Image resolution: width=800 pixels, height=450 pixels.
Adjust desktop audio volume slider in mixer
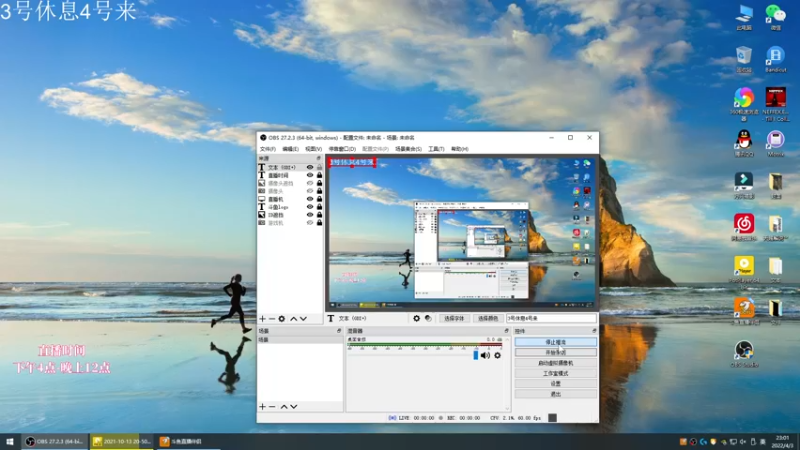pos(476,355)
